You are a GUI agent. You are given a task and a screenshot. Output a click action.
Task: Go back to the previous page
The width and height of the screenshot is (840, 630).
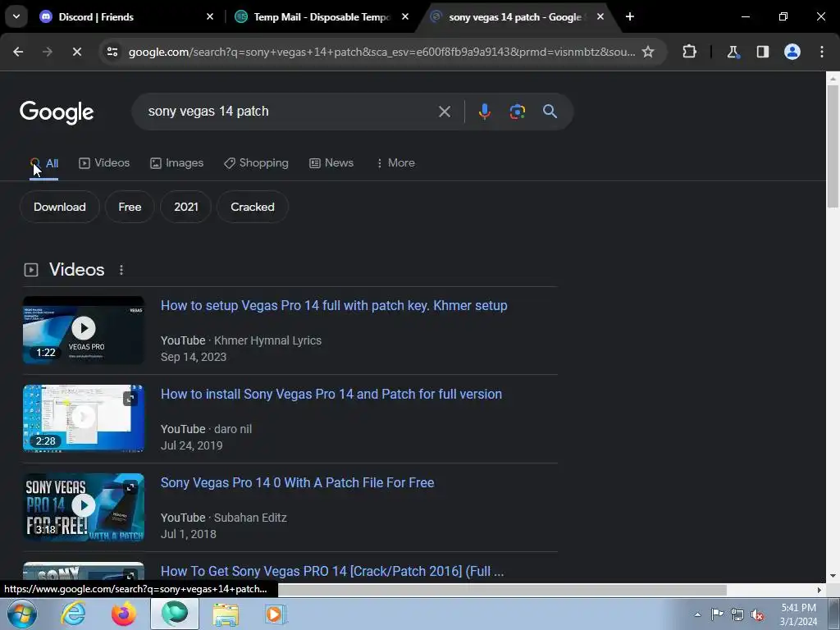(x=18, y=52)
